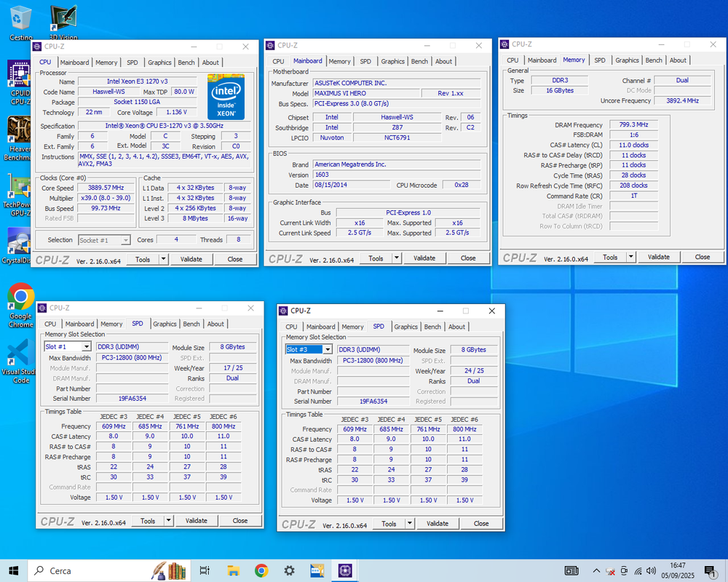This screenshot has height=582, width=728.
Task: Click the 'Intel Xeon E3 1270 v3' name field
Action: point(138,81)
